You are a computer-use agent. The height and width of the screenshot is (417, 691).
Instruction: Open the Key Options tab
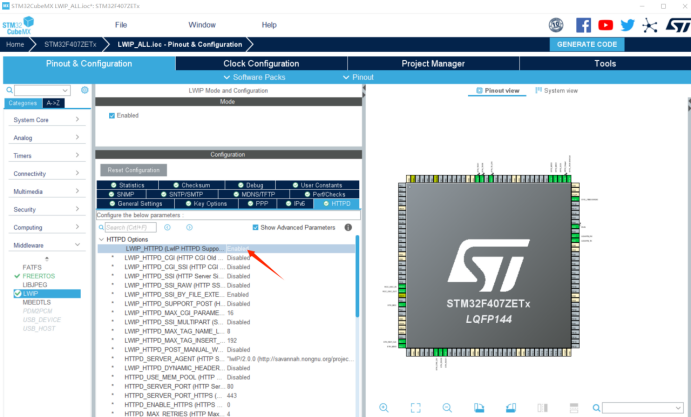pyautogui.click(x=206, y=204)
